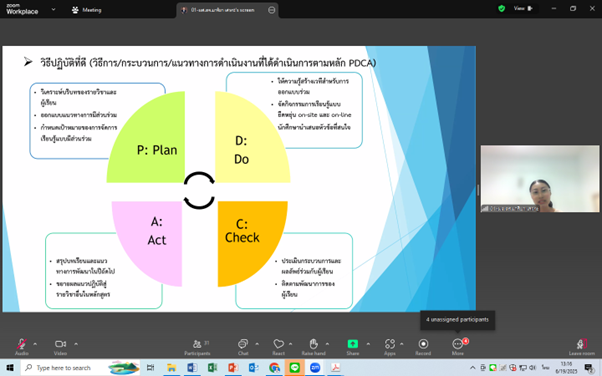Open the View layout button

pos(524,8)
